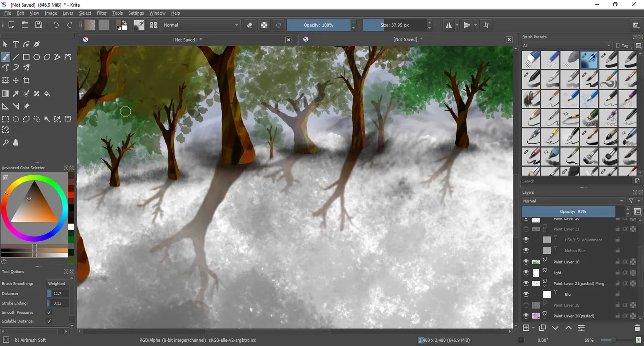Expand the add layer dropdown arrow

tap(533, 328)
